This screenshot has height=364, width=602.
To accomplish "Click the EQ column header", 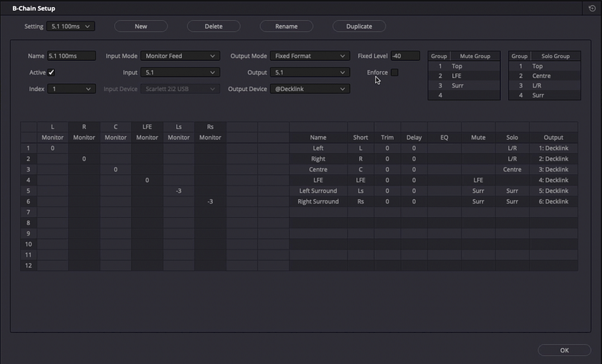I will [x=444, y=138].
